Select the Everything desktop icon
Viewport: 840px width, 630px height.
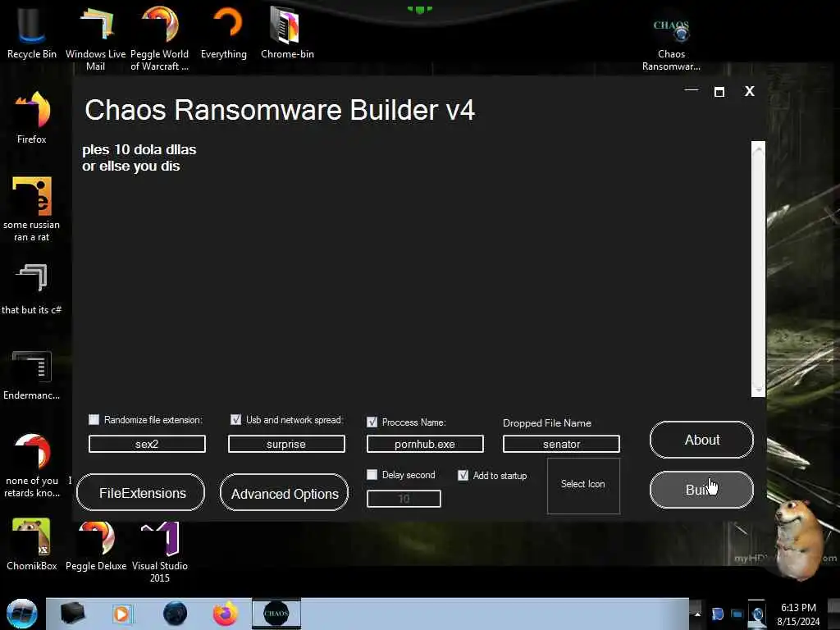tap(224, 32)
